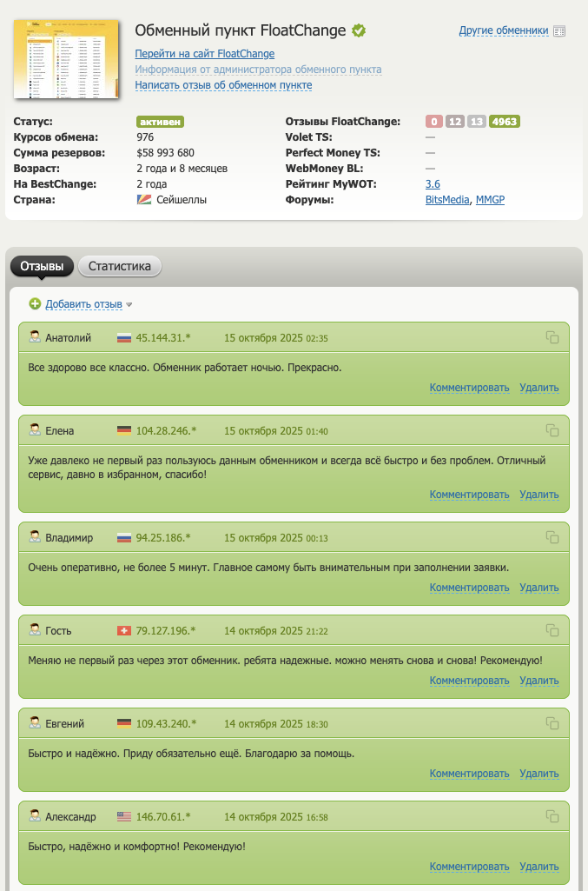Image resolution: width=588 pixels, height=891 pixels.
Task: Copy Александр's review with the copy icon
Action: pos(552,816)
